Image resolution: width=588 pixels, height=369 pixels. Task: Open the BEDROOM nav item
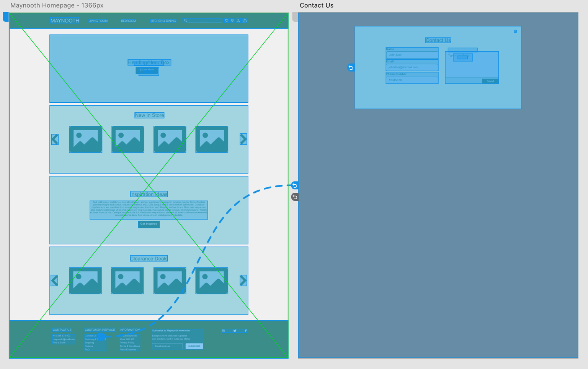click(128, 21)
